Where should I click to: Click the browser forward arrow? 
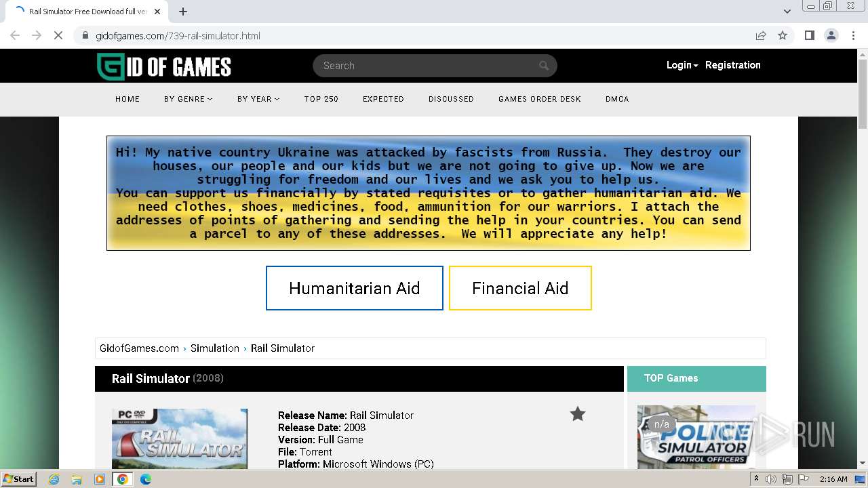tap(37, 36)
